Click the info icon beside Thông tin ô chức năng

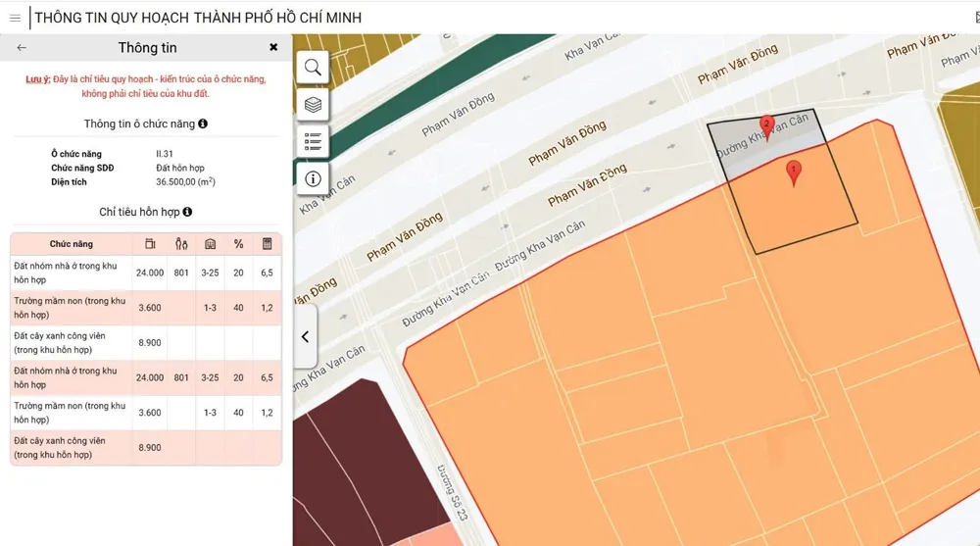pyautogui.click(x=203, y=124)
